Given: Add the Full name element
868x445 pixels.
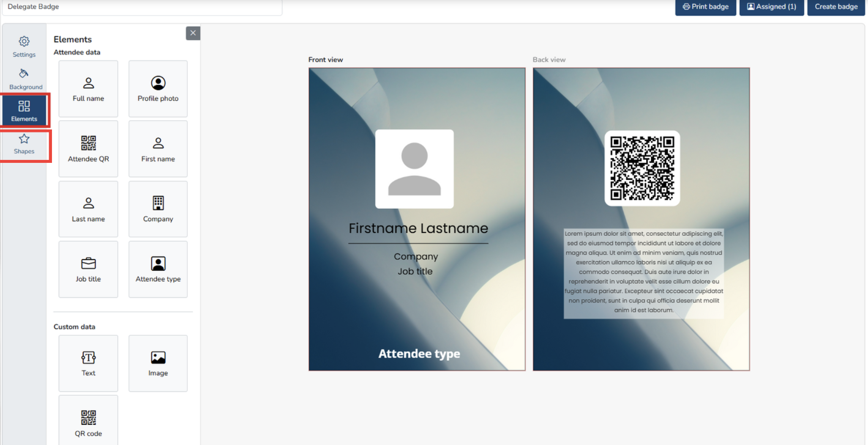Looking at the screenshot, I should click(x=88, y=89).
